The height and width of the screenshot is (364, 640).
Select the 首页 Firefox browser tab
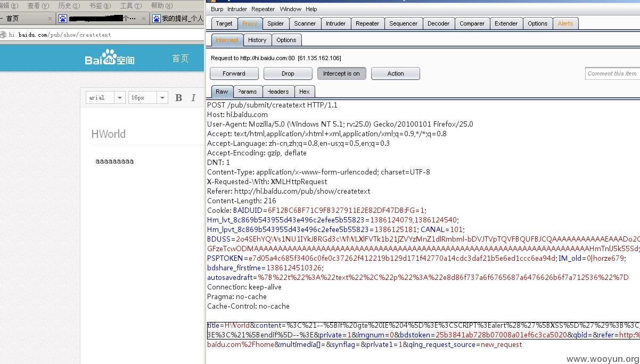(27, 19)
